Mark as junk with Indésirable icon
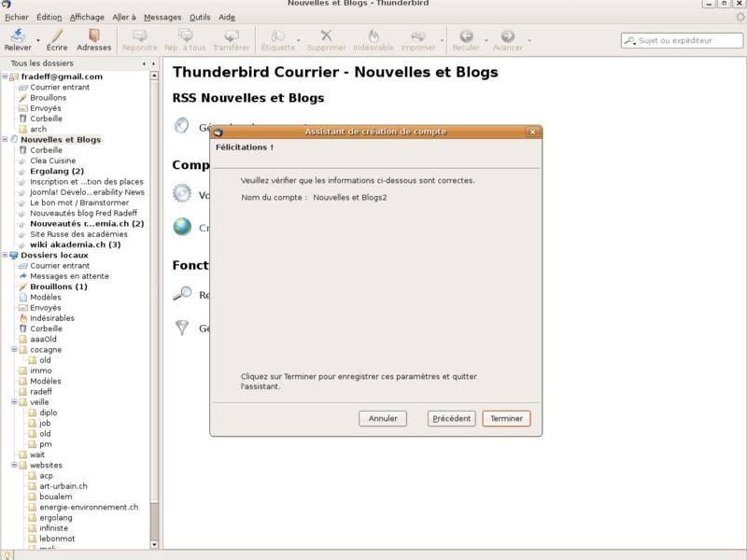This screenshot has width=747, height=560. (373, 35)
